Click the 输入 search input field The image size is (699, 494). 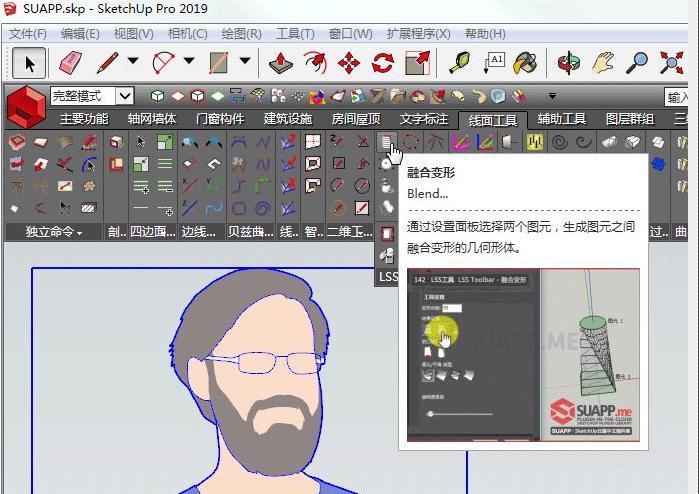682,96
